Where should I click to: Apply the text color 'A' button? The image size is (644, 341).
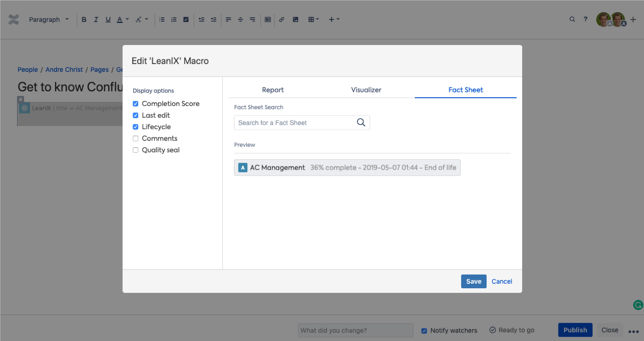point(120,20)
